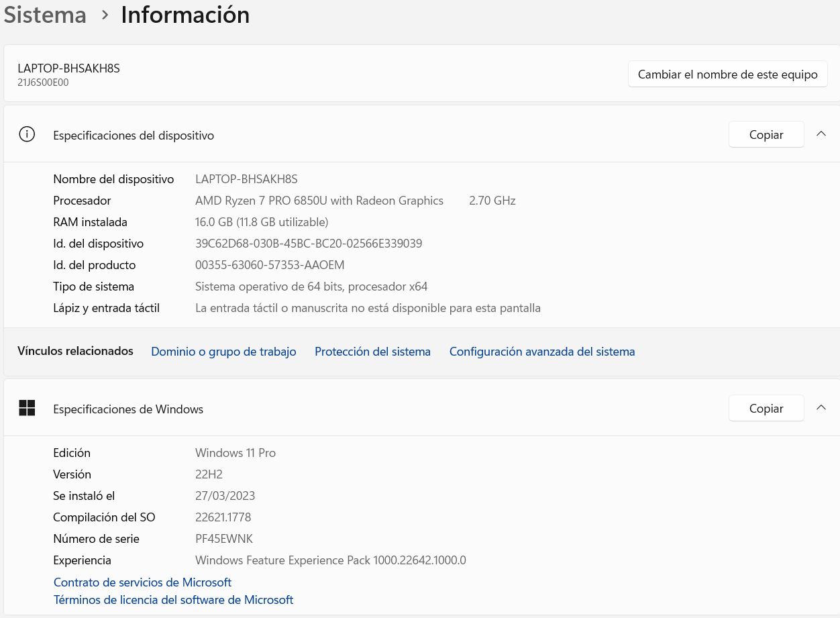
Task: Open Dominio o grupo de trabajo link
Action: pyautogui.click(x=223, y=352)
